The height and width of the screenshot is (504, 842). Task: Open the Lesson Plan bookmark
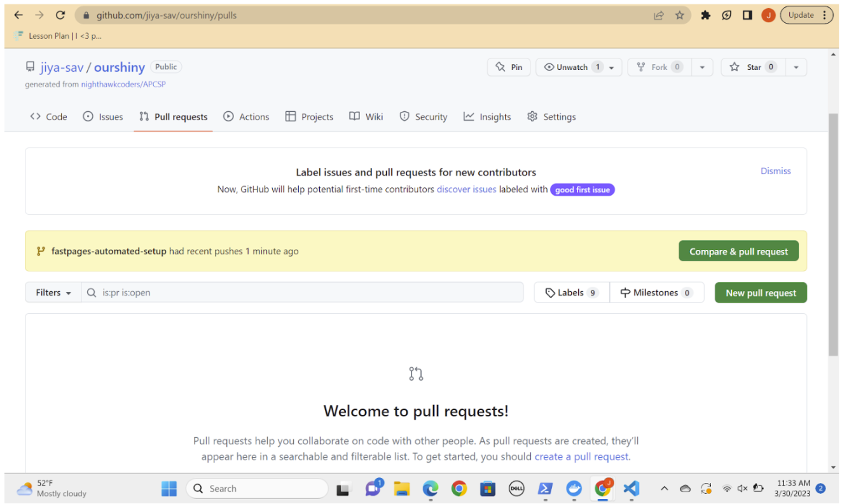click(x=58, y=36)
